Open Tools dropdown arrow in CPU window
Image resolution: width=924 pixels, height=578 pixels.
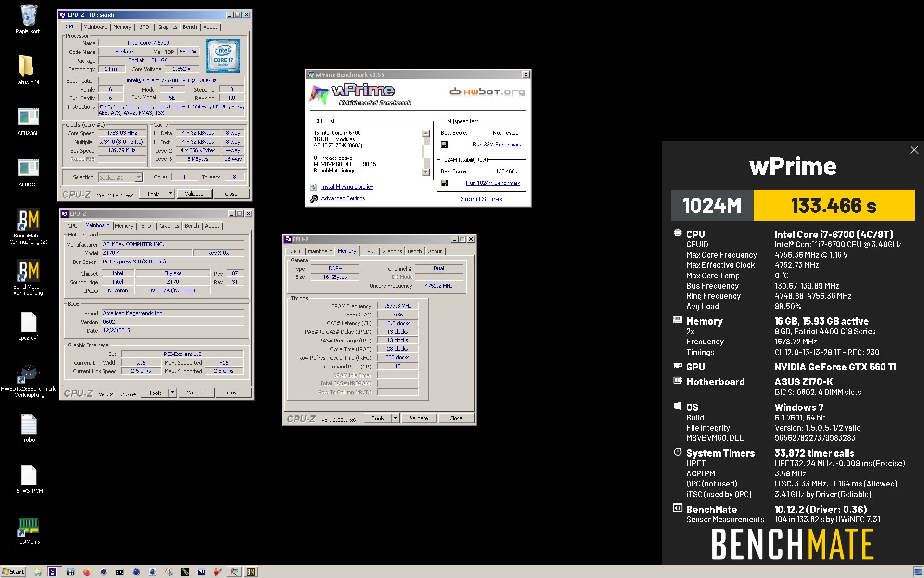(170, 194)
